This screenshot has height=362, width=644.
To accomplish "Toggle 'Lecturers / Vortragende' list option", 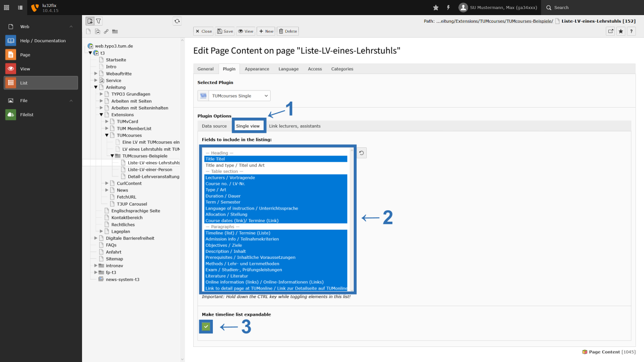I will 276,177.
